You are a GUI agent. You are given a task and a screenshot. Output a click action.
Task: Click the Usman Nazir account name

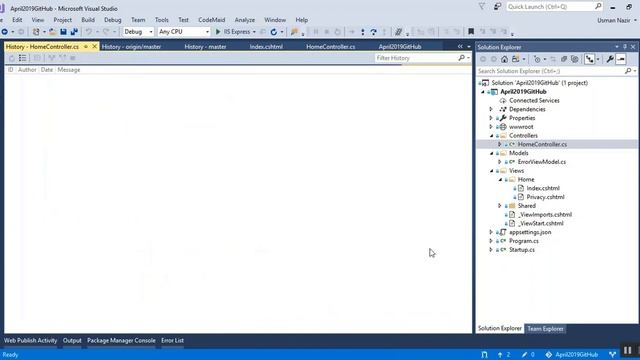(x=614, y=20)
